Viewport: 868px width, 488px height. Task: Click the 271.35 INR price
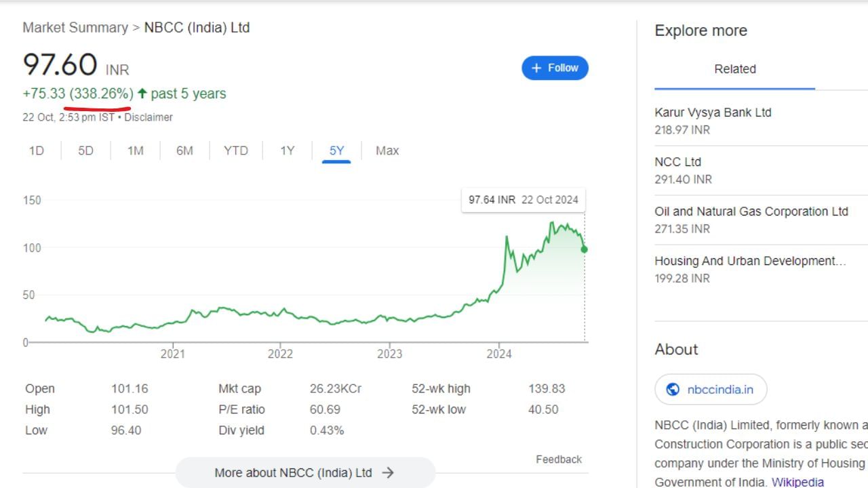(682, 229)
